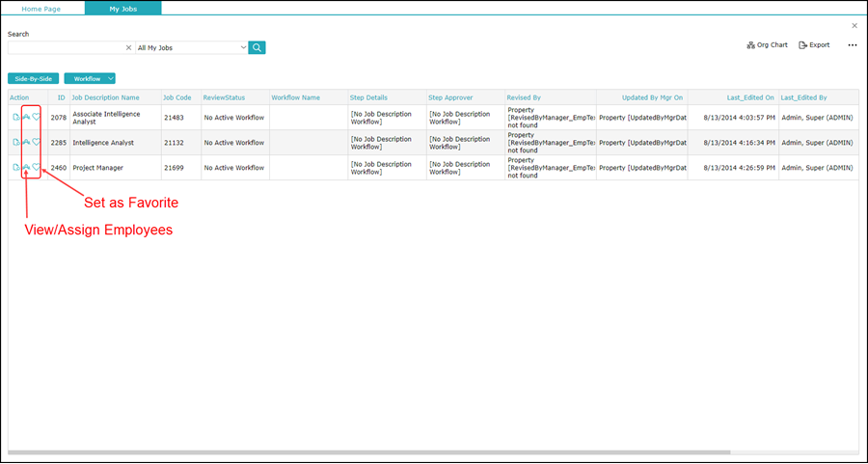868x464 pixels.
Task: Sort by Job Description Name column header
Action: click(105, 97)
